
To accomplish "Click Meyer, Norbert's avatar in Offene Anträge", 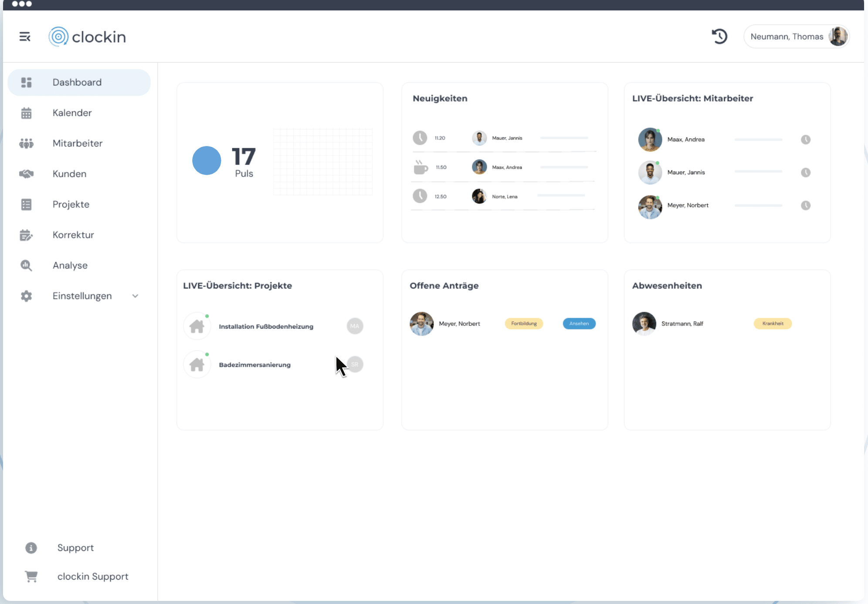I will 421,324.
